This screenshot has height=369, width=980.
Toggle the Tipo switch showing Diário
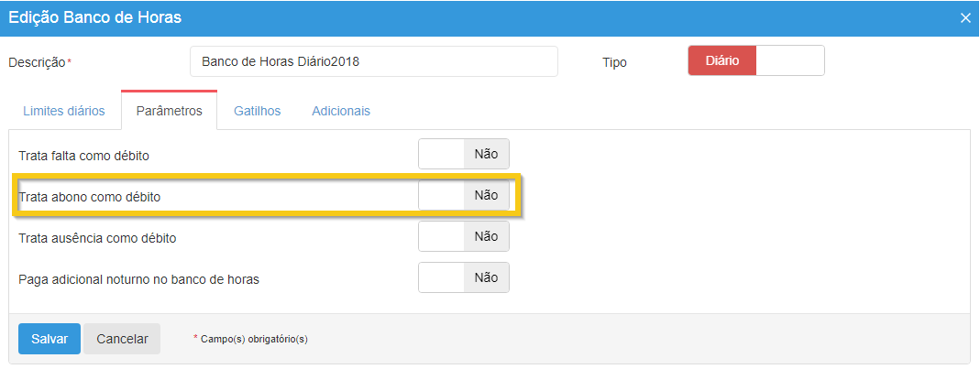pos(755,61)
